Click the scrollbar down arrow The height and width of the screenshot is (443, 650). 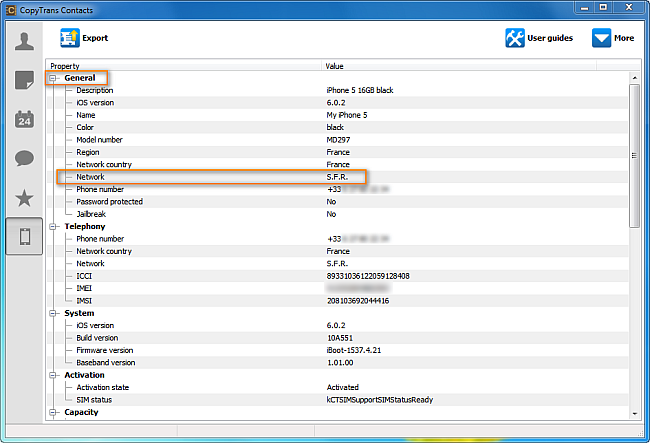635,413
